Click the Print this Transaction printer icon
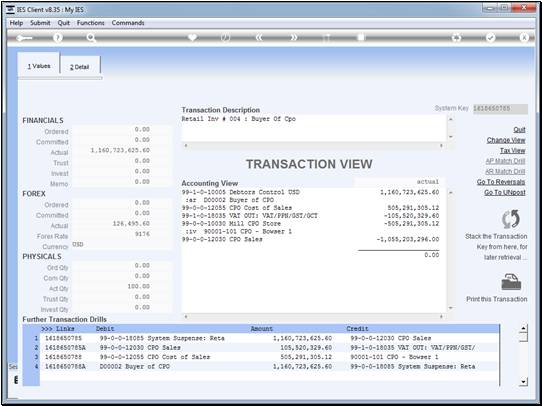This screenshot has height=406, width=542. [x=511, y=282]
